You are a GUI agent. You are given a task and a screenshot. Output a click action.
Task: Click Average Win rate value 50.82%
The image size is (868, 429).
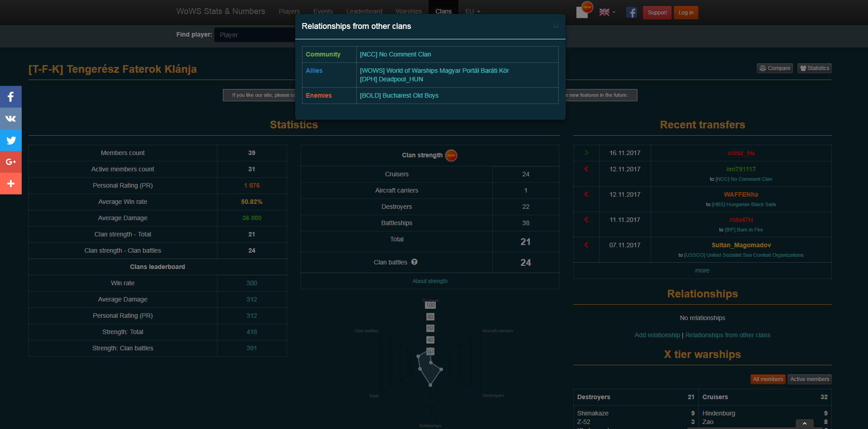tap(252, 202)
